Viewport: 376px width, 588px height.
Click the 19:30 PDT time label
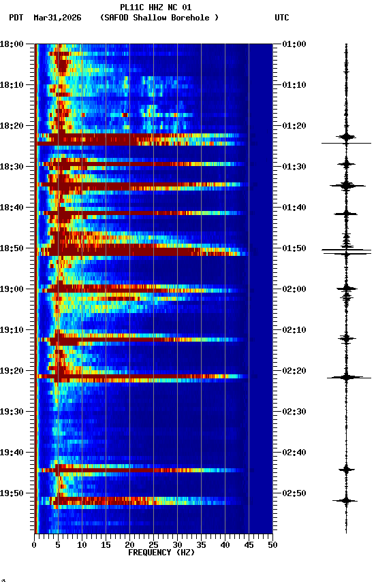12,412
